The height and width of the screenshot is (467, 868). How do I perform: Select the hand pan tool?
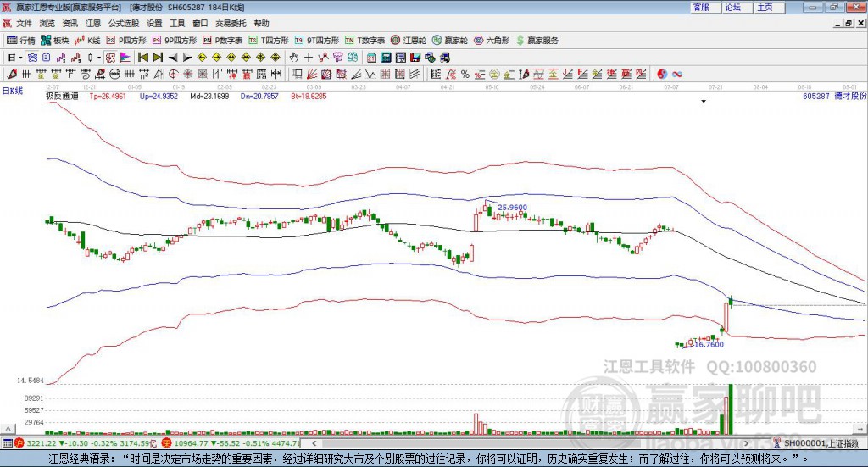(294, 58)
